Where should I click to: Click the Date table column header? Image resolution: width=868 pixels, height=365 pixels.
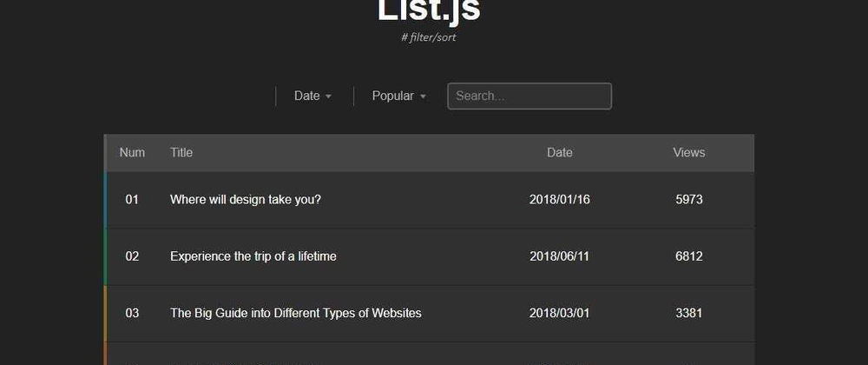tap(559, 152)
